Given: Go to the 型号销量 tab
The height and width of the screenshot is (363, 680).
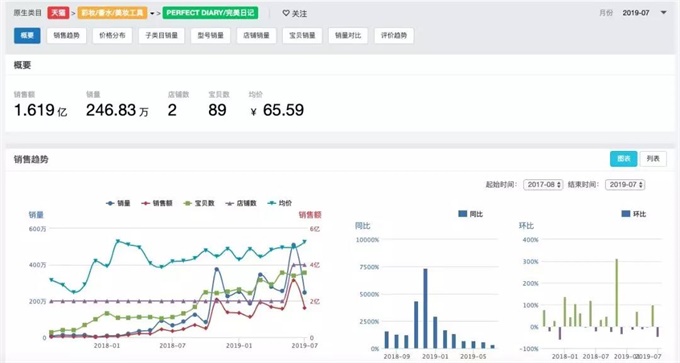Looking at the screenshot, I should (x=210, y=36).
